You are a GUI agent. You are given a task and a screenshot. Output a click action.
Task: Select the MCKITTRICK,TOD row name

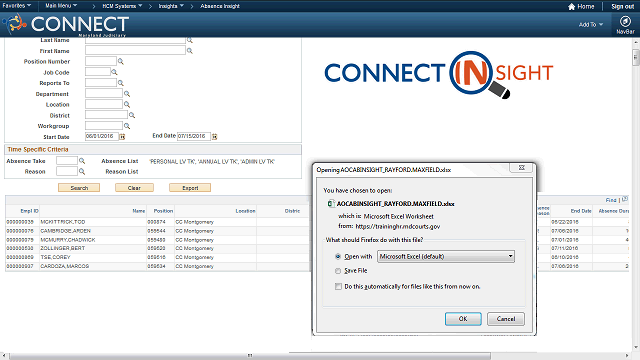point(62,222)
